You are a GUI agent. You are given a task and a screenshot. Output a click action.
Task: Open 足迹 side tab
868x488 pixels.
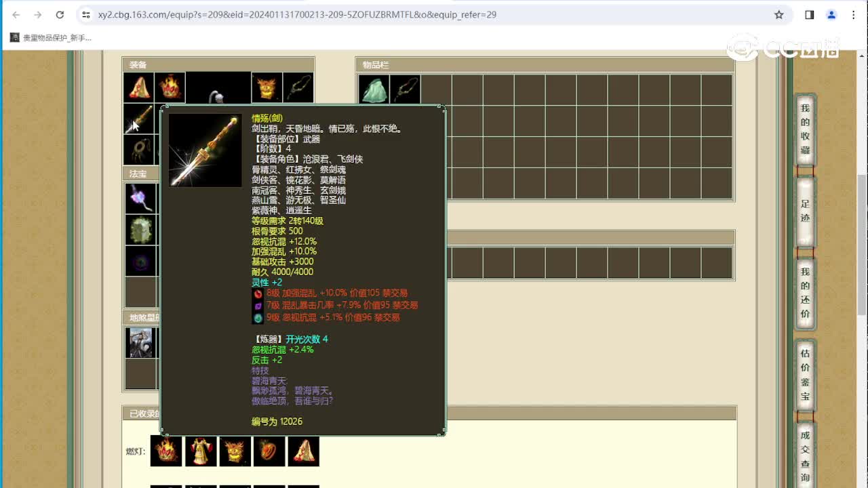(x=805, y=211)
